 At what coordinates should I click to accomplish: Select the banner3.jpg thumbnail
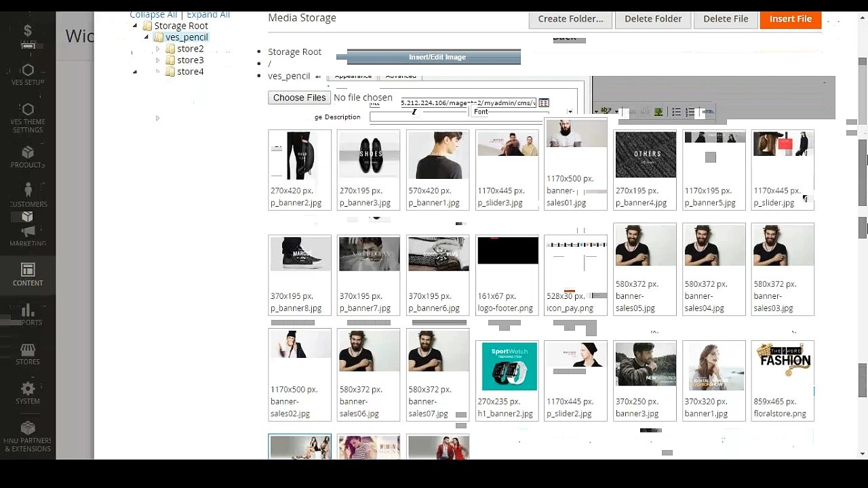click(x=645, y=381)
